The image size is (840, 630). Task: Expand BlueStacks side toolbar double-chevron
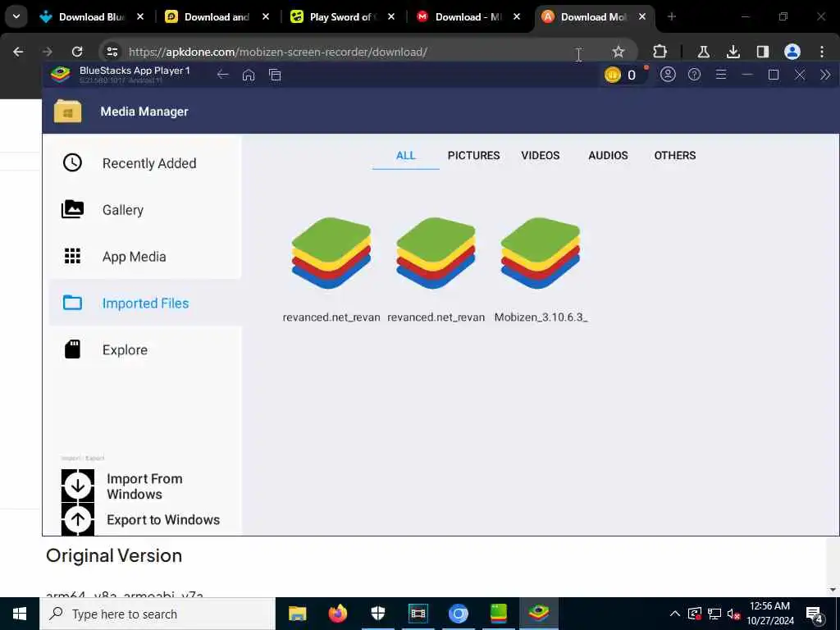(825, 75)
